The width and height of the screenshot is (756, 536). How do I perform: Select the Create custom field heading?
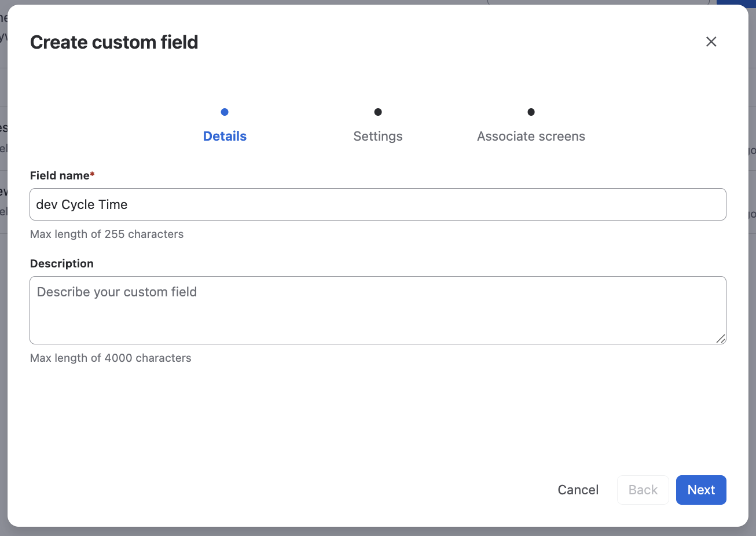(114, 42)
